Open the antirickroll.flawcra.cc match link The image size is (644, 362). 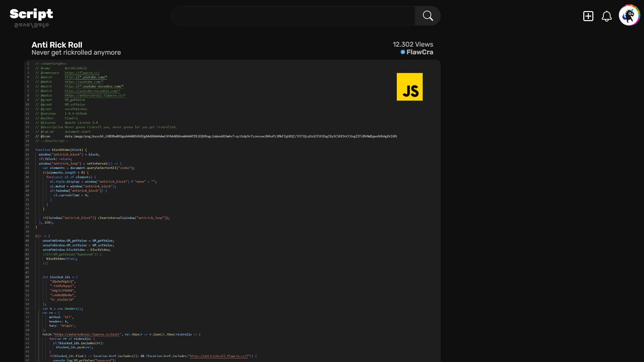point(95,95)
